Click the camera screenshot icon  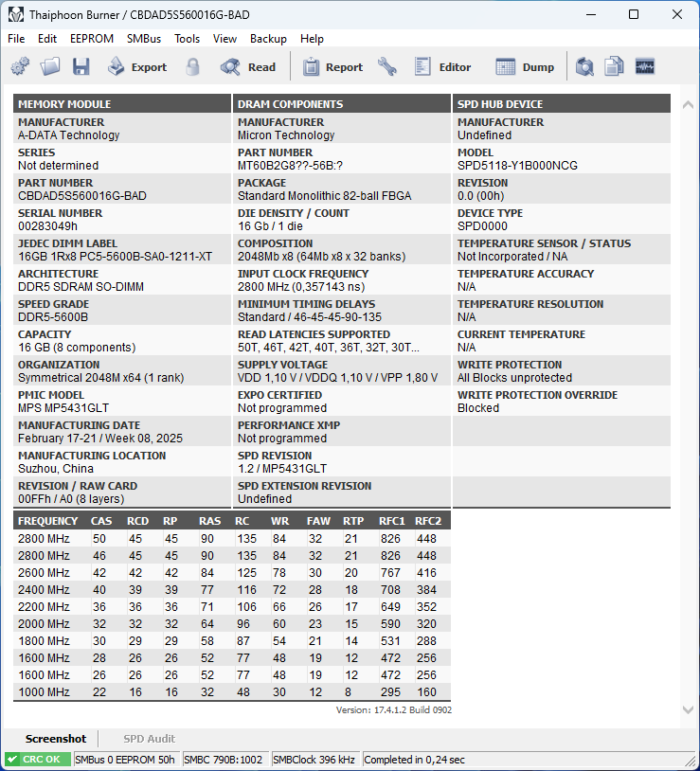pyautogui.click(x=584, y=66)
